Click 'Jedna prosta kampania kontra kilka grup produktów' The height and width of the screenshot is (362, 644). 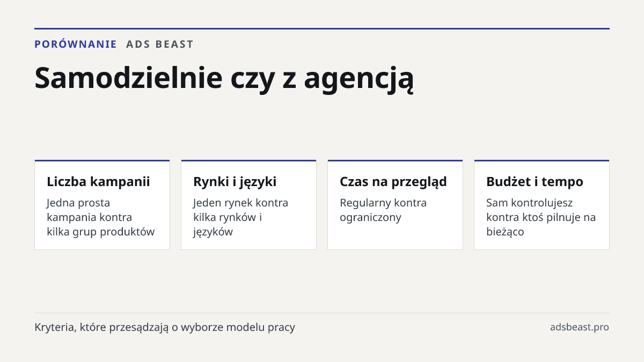click(100, 217)
